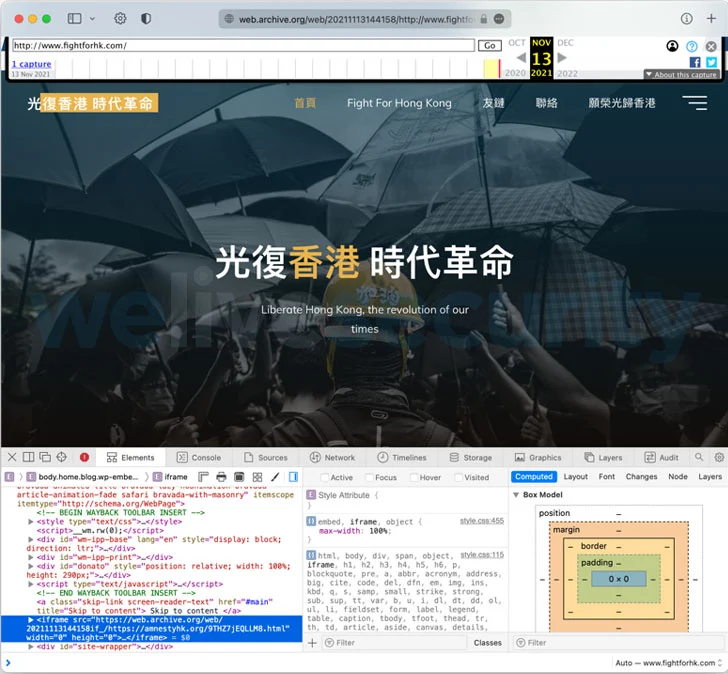Click the styles Filter field
728x674 pixels.
(x=395, y=642)
